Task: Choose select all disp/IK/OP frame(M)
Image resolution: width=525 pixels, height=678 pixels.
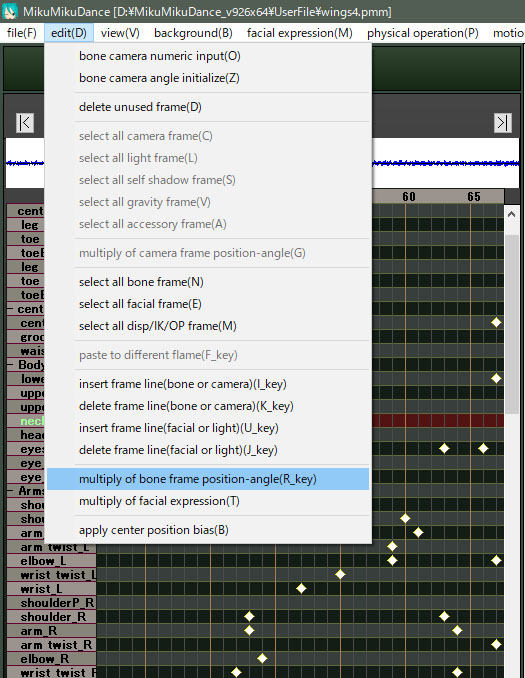Action: point(208,326)
